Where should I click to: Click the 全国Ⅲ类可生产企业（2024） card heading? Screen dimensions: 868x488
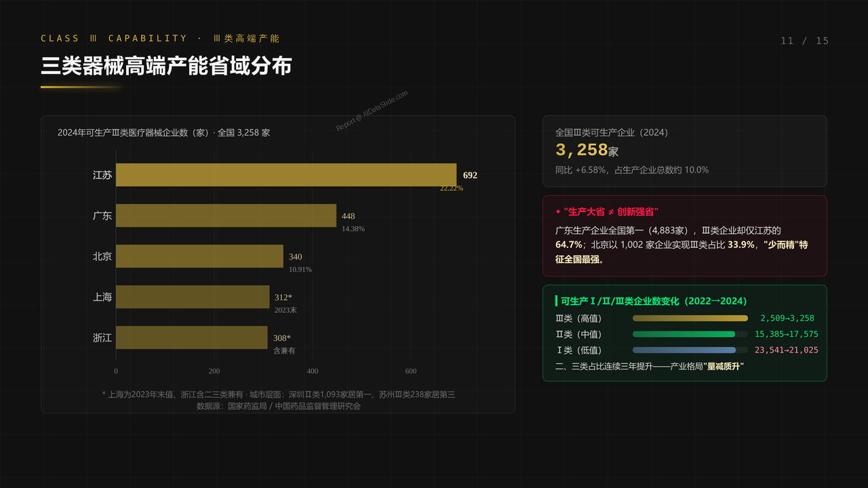click(612, 133)
